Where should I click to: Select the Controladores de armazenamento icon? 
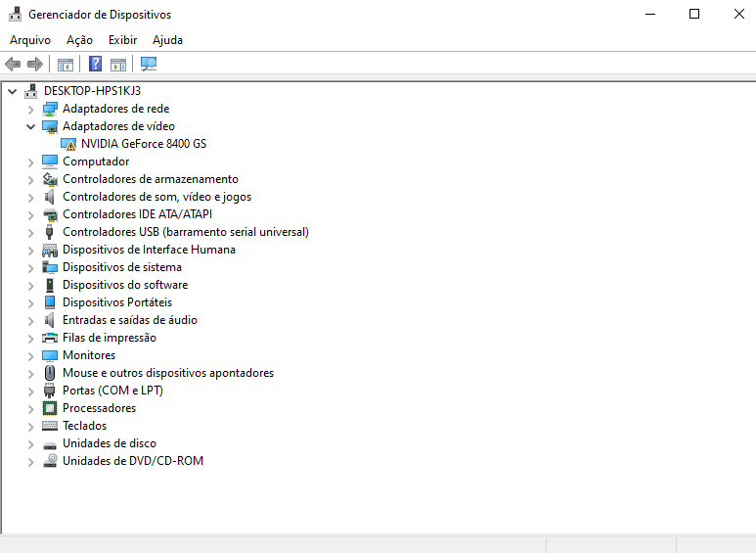pos(50,179)
